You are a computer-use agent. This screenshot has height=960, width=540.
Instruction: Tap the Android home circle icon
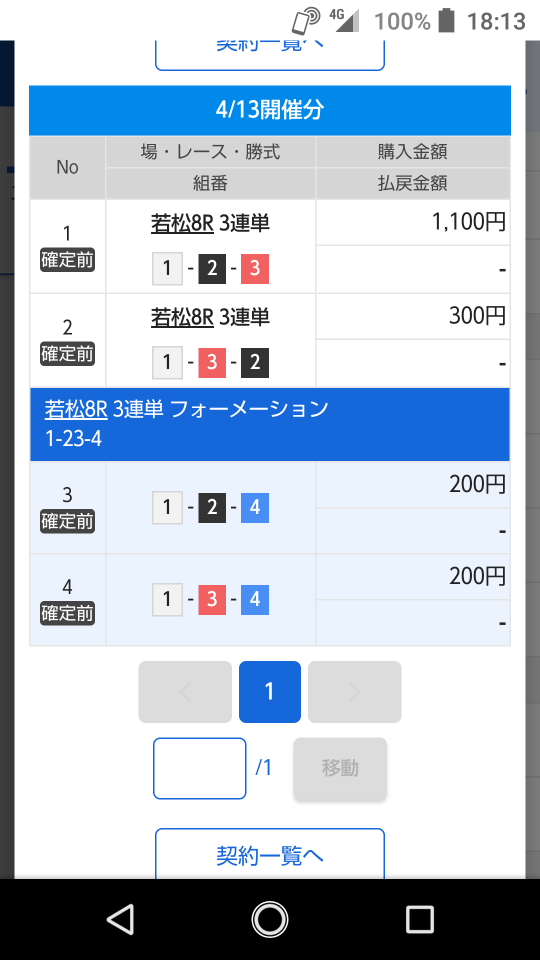(x=270, y=920)
